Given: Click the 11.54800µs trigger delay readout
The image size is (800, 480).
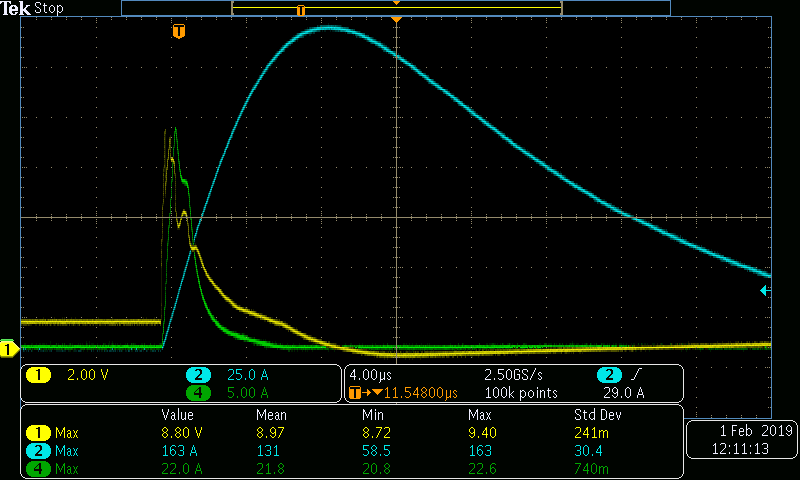Looking at the screenshot, I should [x=421, y=393].
